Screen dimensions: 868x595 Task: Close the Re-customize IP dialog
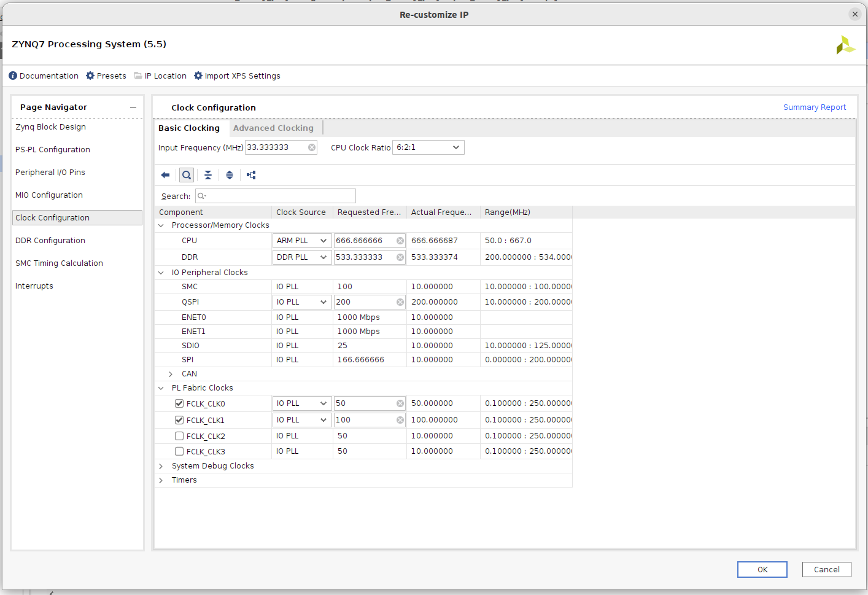(x=855, y=14)
